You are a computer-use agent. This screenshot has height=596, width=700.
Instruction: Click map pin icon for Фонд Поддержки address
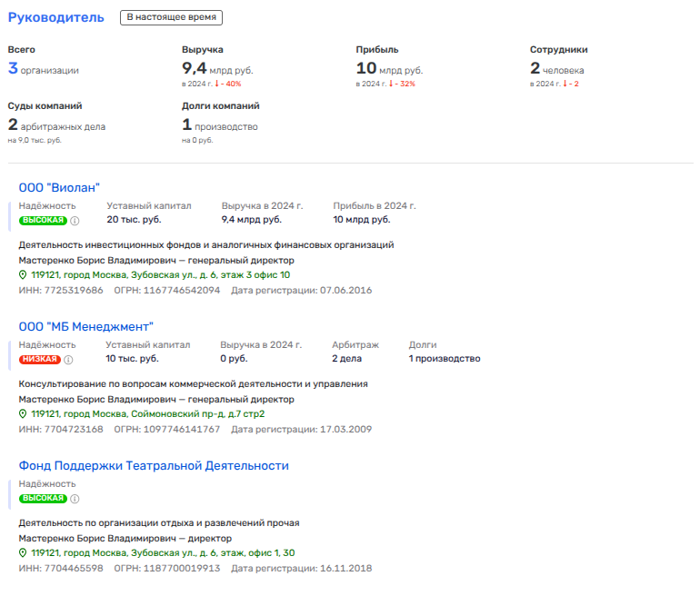(24, 552)
